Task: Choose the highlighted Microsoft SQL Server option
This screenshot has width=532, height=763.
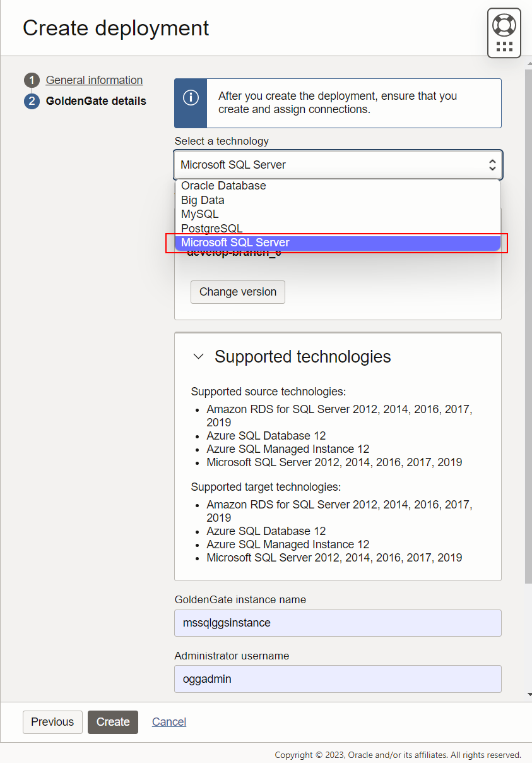Action: coord(235,242)
